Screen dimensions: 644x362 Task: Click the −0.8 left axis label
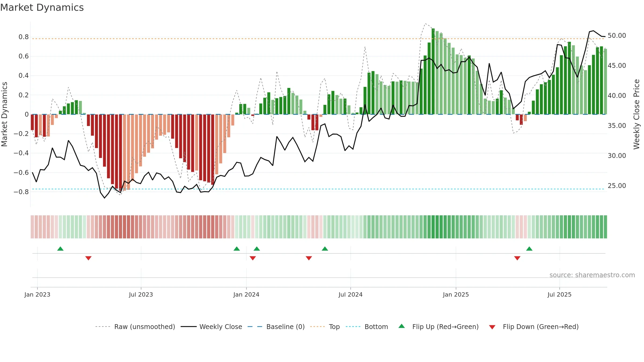(21, 192)
